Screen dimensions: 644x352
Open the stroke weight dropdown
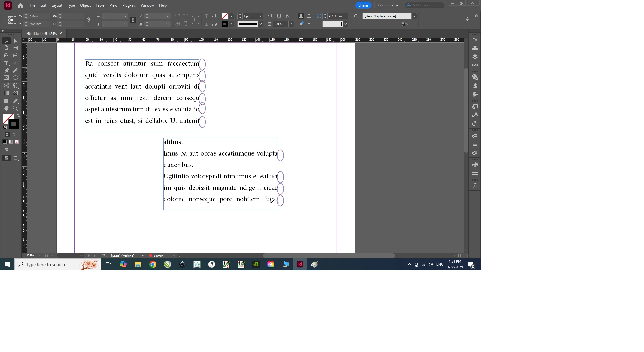pos(260,16)
